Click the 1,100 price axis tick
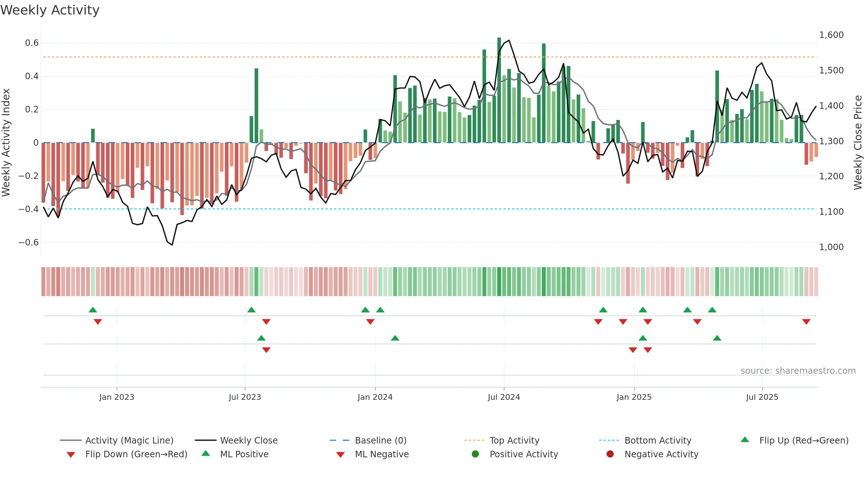Image resolution: width=868 pixels, height=488 pixels. 831,212
